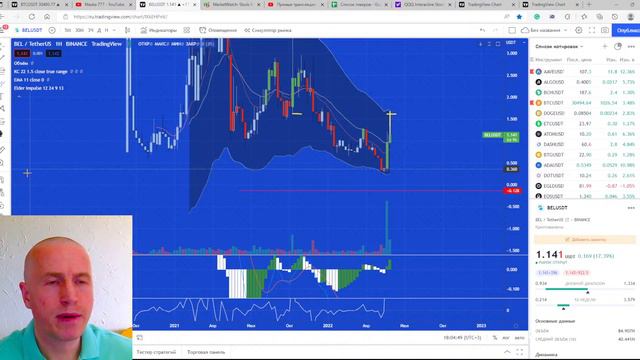This screenshot has width=640, height=360.
Task: Select the 1h timeframe
Action: (x=91, y=30)
